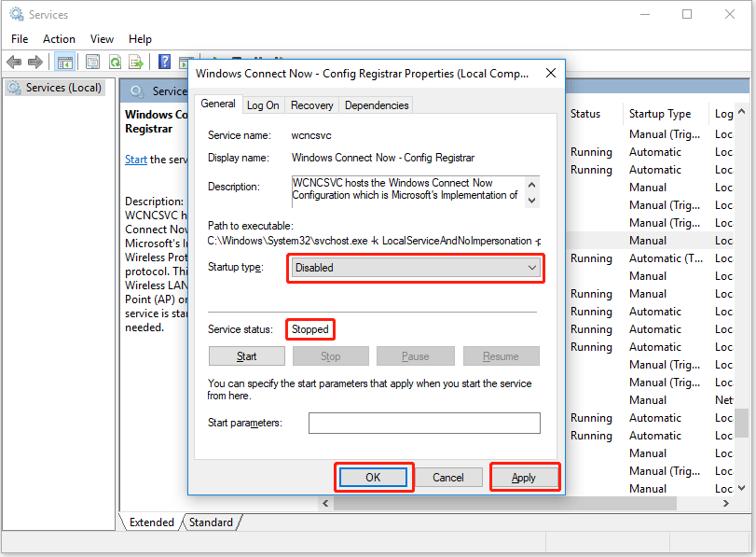
Task: Close the Config Registrar Properties dialog
Action: tap(551, 73)
